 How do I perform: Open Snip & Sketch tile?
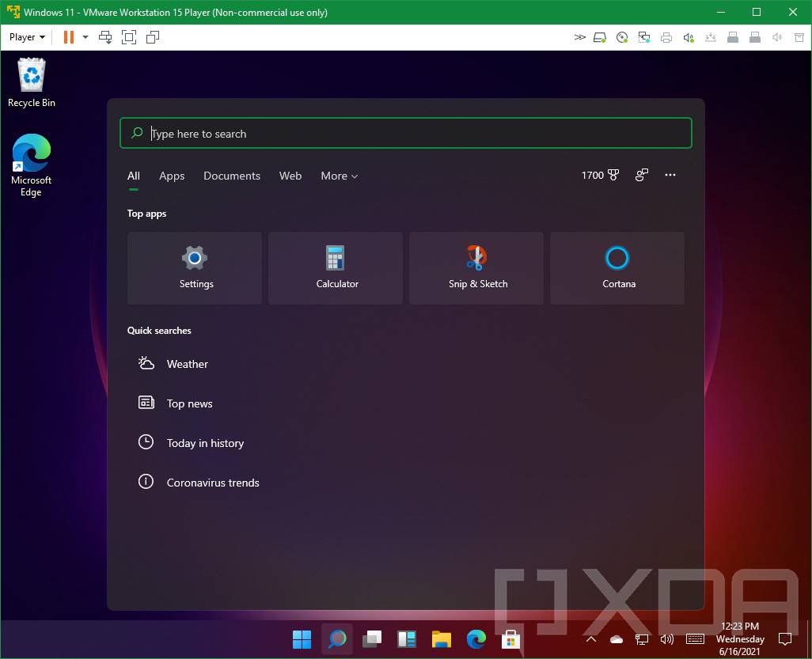476,268
